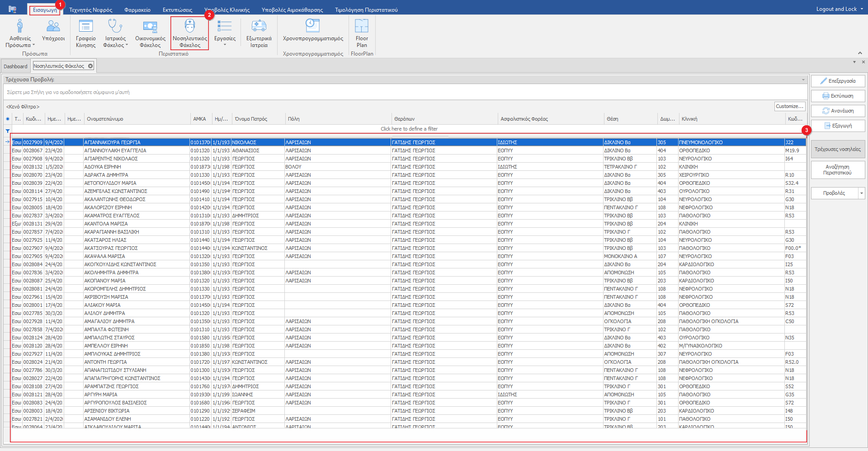Select the Νοσηλευτικός Φάκελος nurse icon
Viewport: 868px width, 451px height.
(x=190, y=27)
